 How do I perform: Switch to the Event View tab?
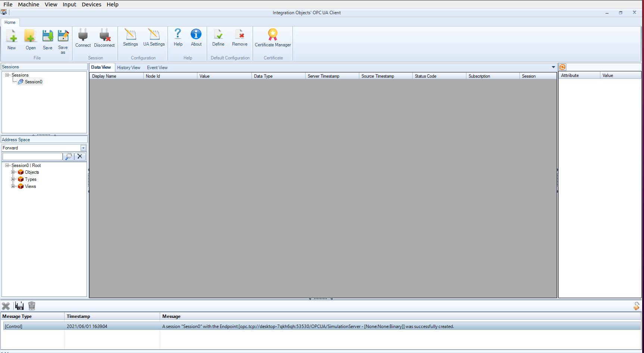coord(157,68)
